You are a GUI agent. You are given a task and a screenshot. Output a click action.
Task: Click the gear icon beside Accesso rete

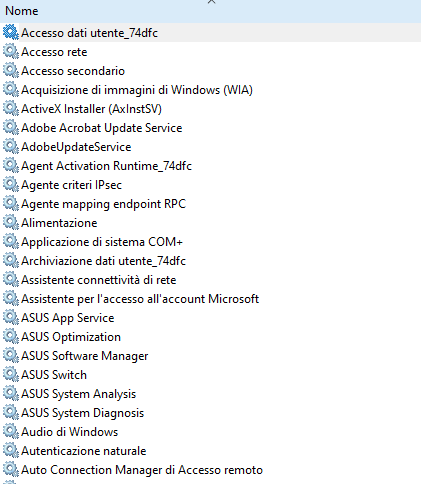(x=11, y=52)
